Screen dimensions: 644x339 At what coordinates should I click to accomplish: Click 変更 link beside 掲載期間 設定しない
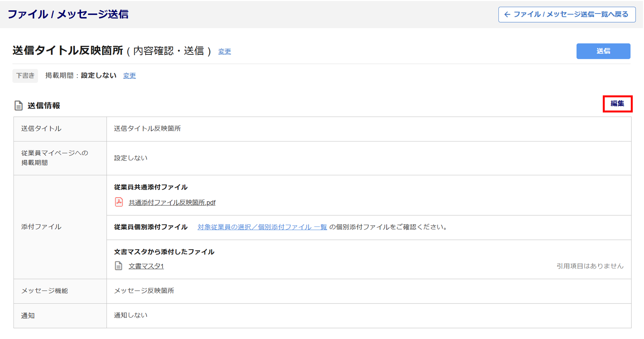pyautogui.click(x=129, y=75)
